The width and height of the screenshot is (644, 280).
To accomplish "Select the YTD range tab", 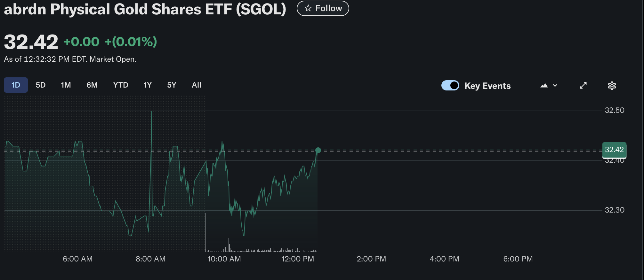I will tap(121, 85).
